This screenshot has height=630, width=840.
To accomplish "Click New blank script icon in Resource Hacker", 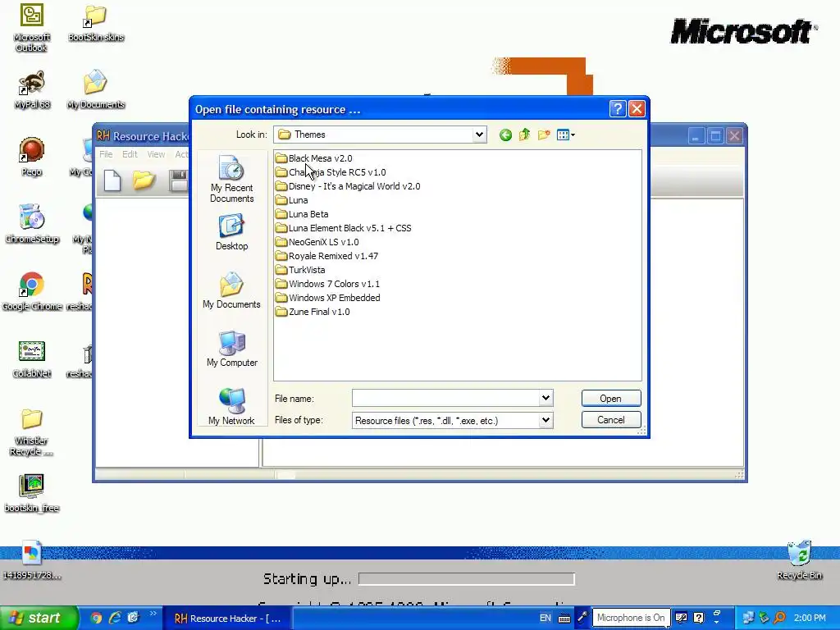I will point(112,180).
